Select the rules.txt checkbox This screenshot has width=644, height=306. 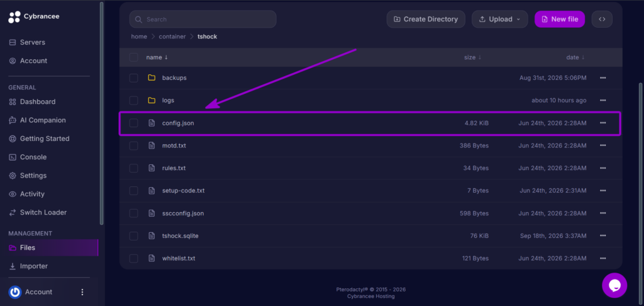click(133, 168)
